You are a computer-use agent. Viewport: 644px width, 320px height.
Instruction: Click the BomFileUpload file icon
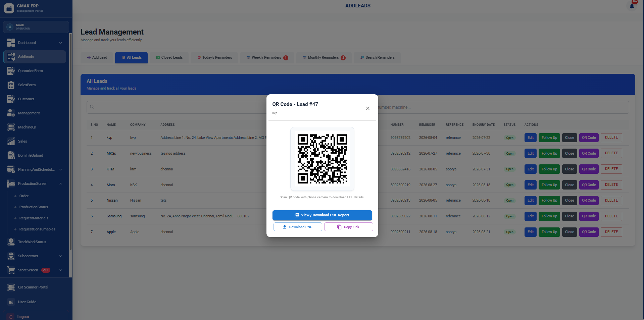[x=11, y=155]
